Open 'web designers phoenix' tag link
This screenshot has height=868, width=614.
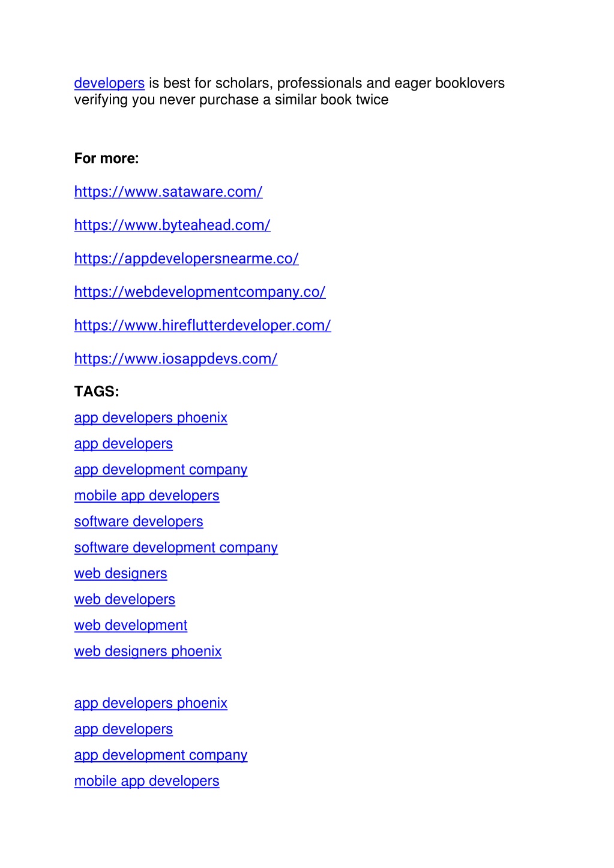pos(148,651)
